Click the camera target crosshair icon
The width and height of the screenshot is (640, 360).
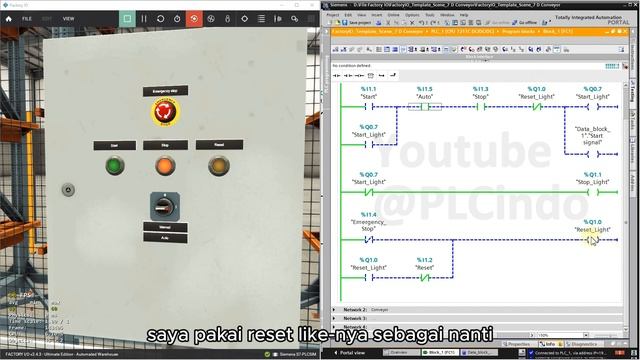coord(244,19)
